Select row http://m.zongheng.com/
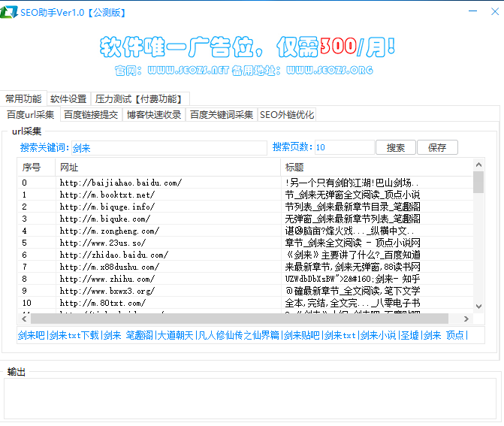The image size is (504, 426). (x=246, y=231)
